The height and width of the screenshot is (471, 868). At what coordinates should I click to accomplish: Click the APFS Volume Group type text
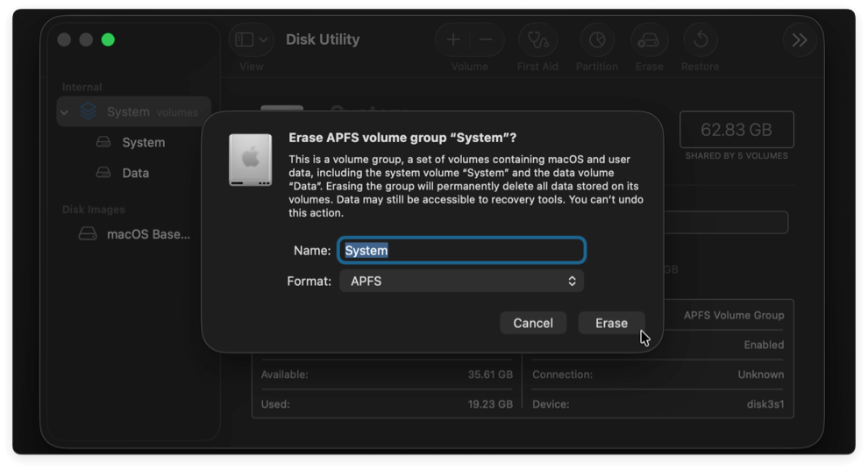coord(734,315)
